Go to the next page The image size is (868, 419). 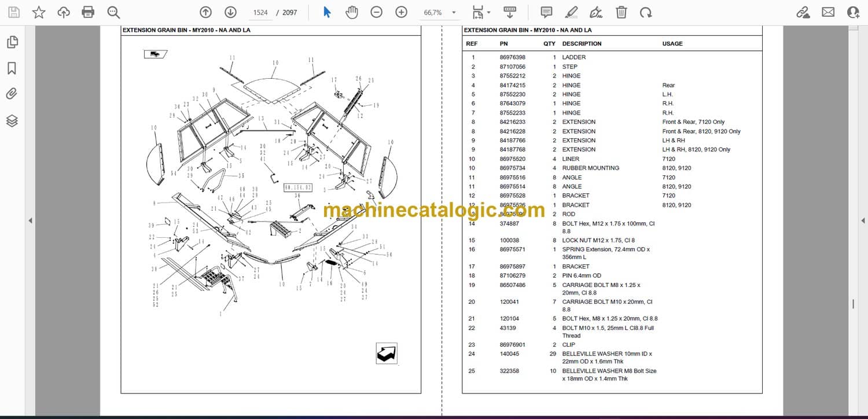230,12
